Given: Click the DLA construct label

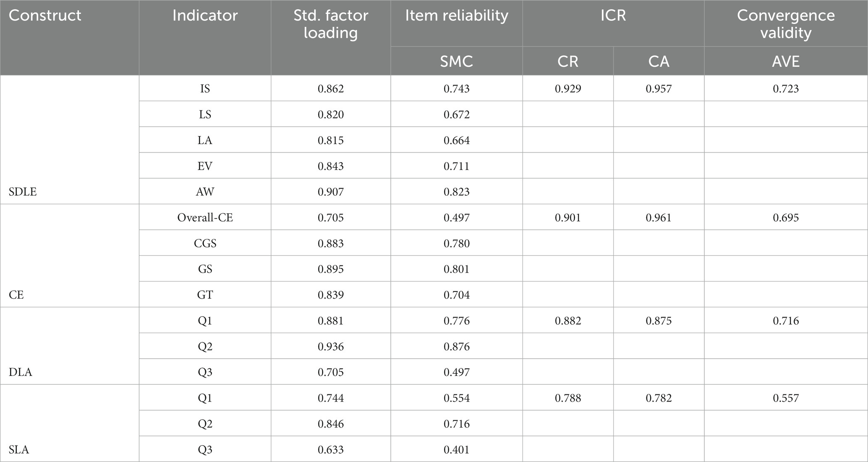Looking at the screenshot, I should 20,372.
